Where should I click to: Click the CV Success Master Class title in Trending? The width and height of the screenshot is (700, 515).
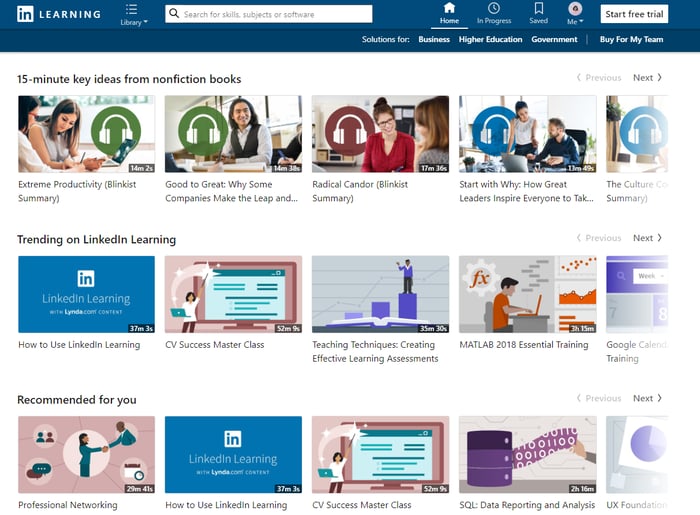[215, 345]
